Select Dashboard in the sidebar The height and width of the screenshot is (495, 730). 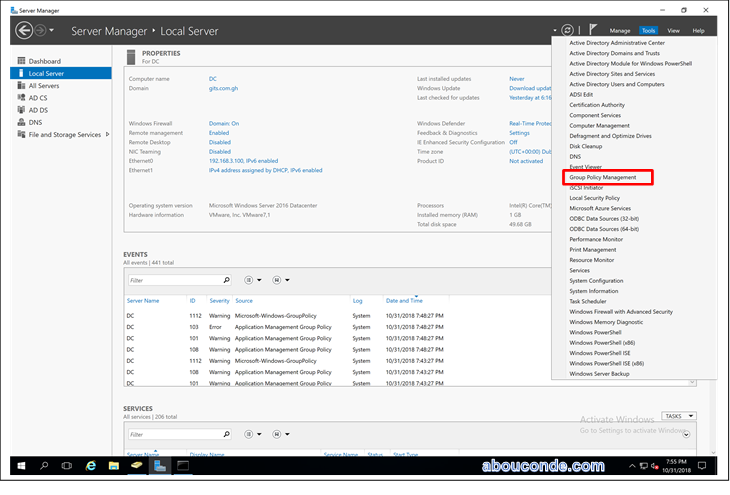[45, 61]
